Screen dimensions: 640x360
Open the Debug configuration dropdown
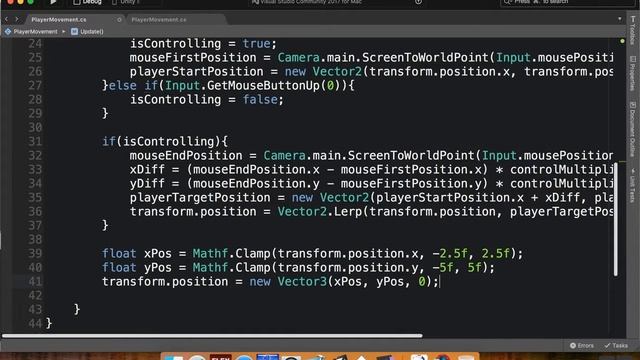87,2
